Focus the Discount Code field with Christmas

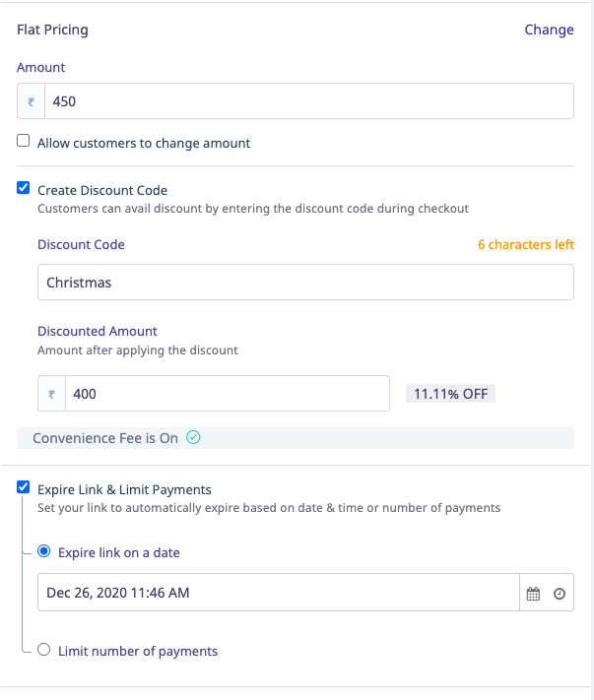[x=305, y=283]
